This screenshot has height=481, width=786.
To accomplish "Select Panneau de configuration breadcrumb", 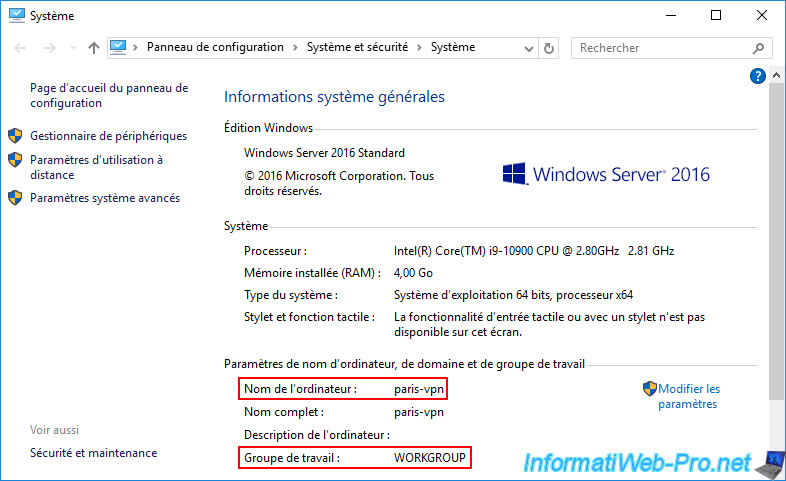I will click(x=215, y=47).
